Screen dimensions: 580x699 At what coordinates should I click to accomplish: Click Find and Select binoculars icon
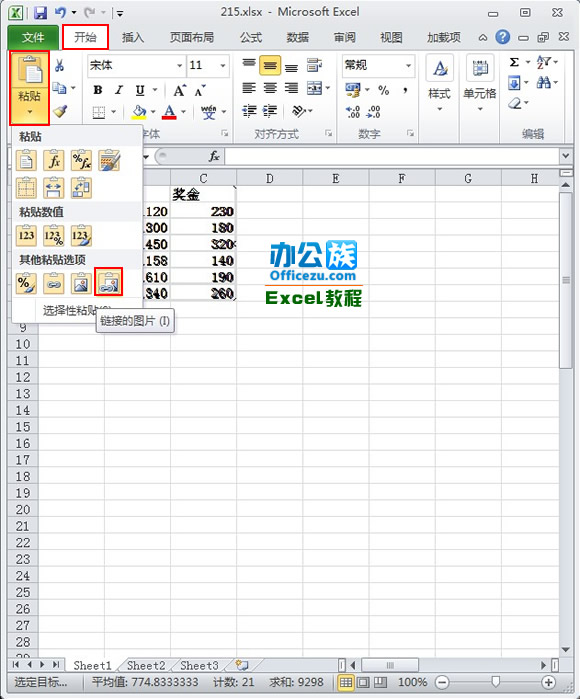[543, 82]
